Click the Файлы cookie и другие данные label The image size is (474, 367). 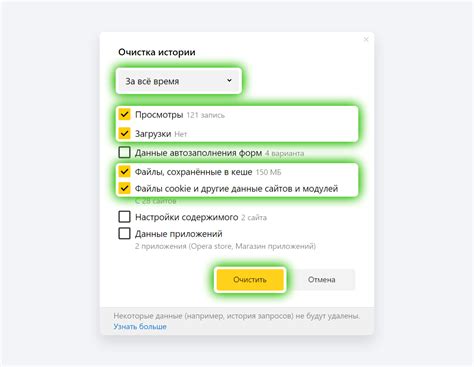[236, 189]
